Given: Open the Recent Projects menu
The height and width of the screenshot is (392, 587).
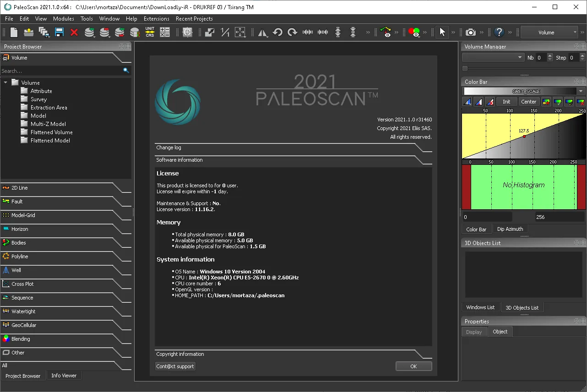Looking at the screenshot, I should pos(194,19).
